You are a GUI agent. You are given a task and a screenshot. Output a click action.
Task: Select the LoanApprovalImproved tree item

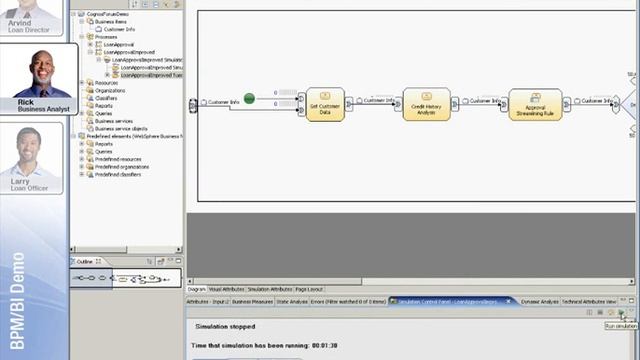[129, 52]
